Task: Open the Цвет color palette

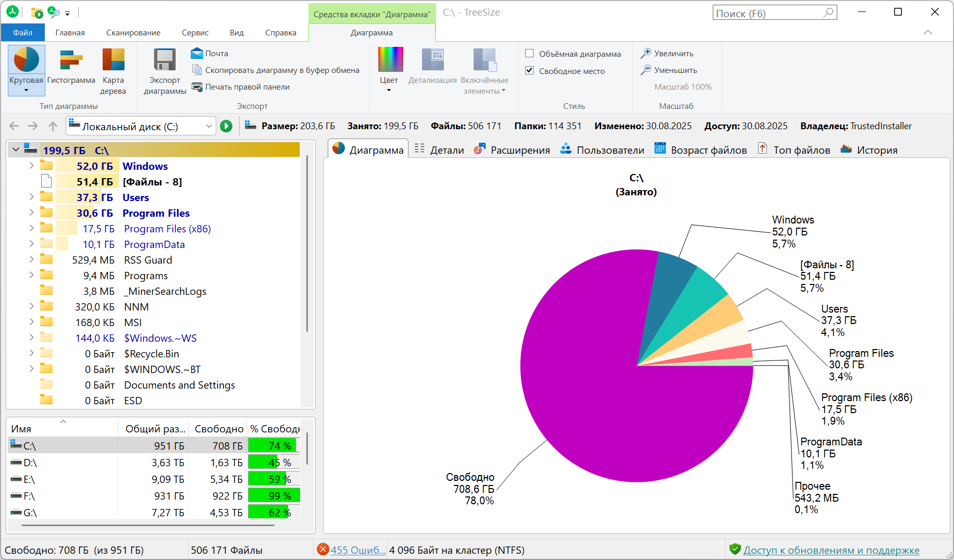Action: click(x=390, y=60)
